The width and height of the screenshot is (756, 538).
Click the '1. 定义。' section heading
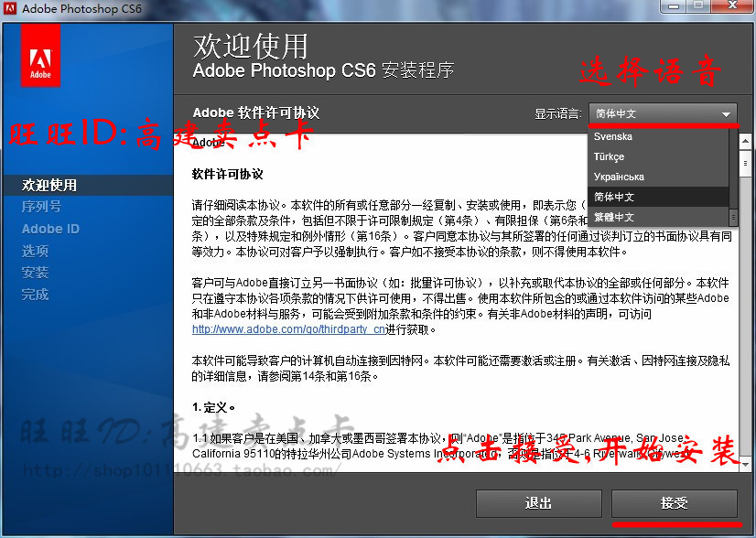[x=213, y=407]
